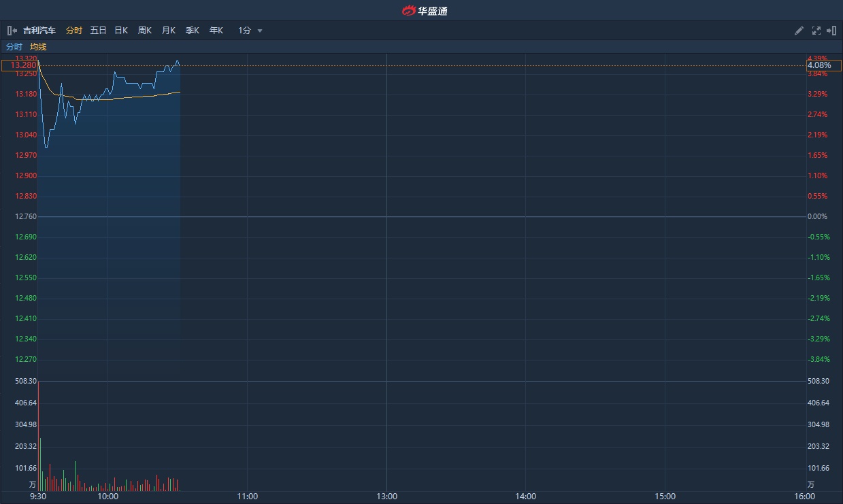
Task: Toggle the 均线 average line legend
Action: pyautogui.click(x=38, y=47)
